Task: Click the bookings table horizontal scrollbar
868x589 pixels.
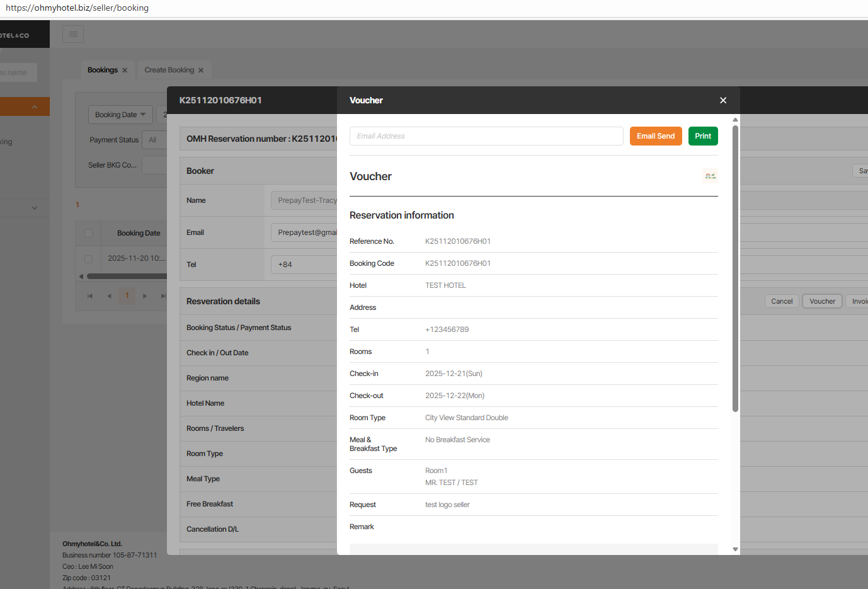Action: coord(127,276)
